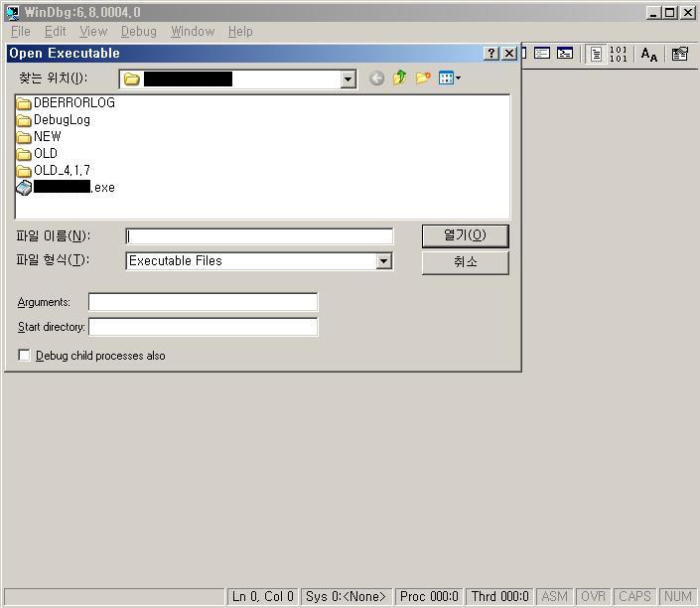700x608 pixels.
Task: Click the Ln 0, Col 0 status field
Action: pyautogui.click(x=262, y=596)
